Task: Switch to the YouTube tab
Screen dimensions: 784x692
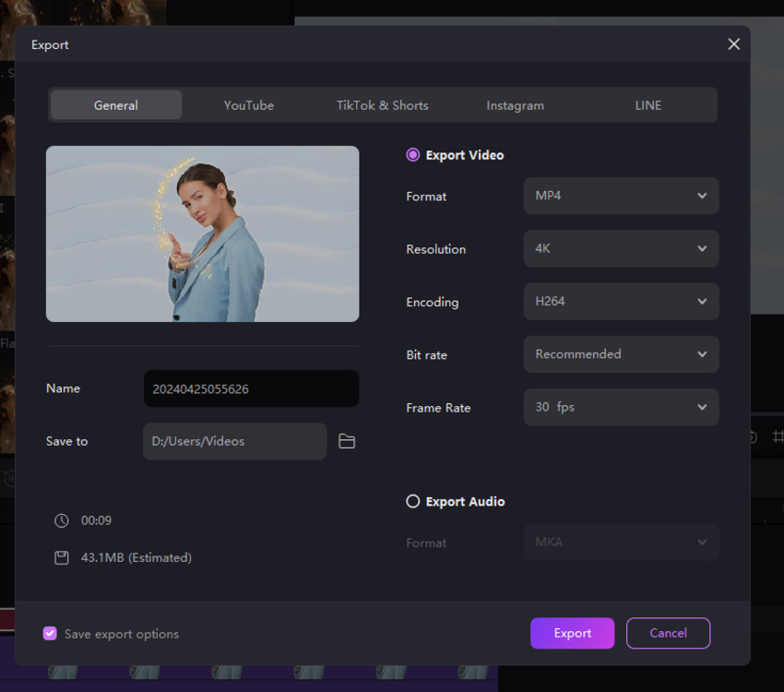Action: (249, 105)
